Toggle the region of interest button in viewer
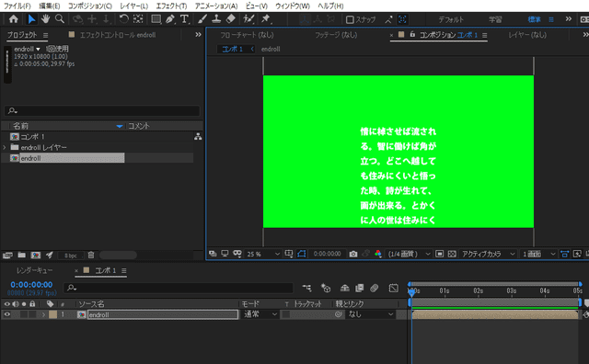 tap(440, 254)
